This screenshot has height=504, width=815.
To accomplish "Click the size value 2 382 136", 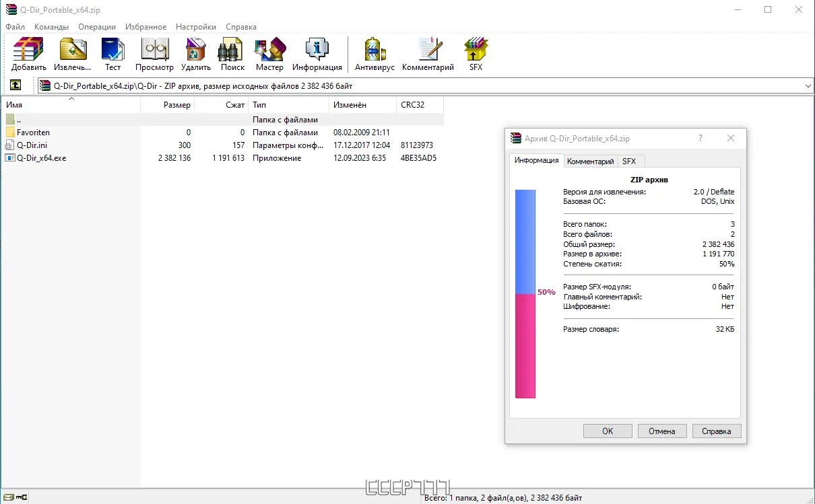I will (x=174, y=158).
